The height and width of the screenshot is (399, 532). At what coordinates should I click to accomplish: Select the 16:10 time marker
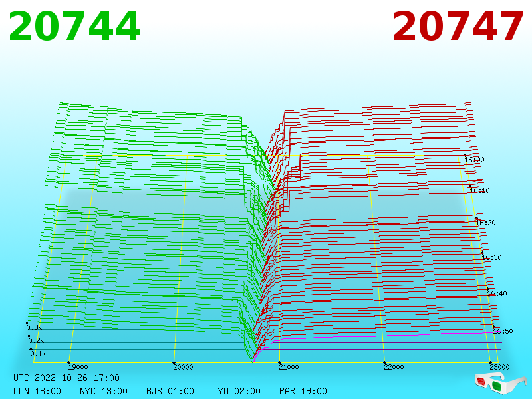click(x=479, y=190)
